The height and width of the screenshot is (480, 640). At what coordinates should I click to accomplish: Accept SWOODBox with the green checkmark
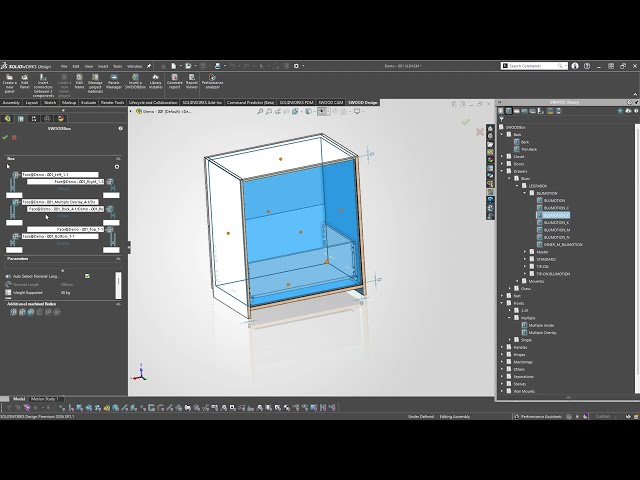tap(5, 138)
